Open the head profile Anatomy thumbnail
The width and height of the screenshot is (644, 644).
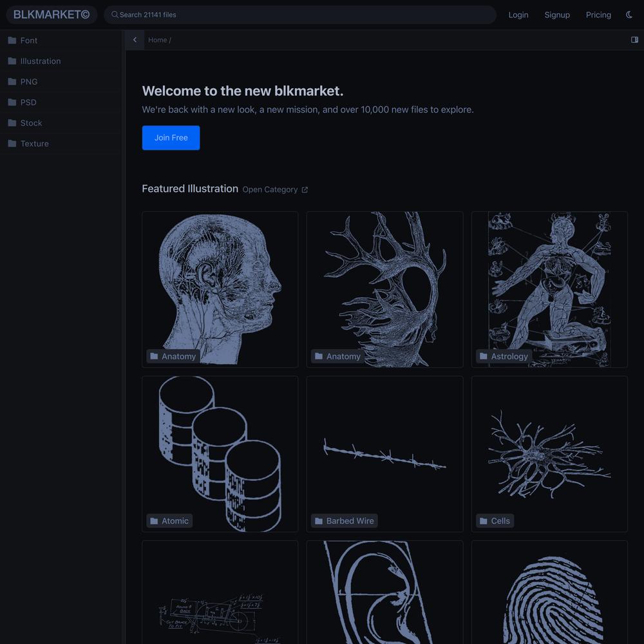pyautogui.click(x=220, y=289)
